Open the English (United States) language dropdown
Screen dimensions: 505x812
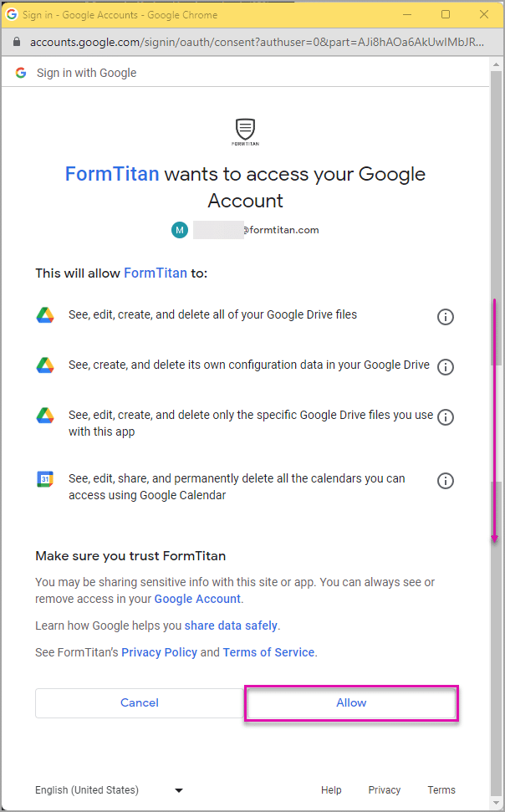pyautogui.click(x=110, y=790)
